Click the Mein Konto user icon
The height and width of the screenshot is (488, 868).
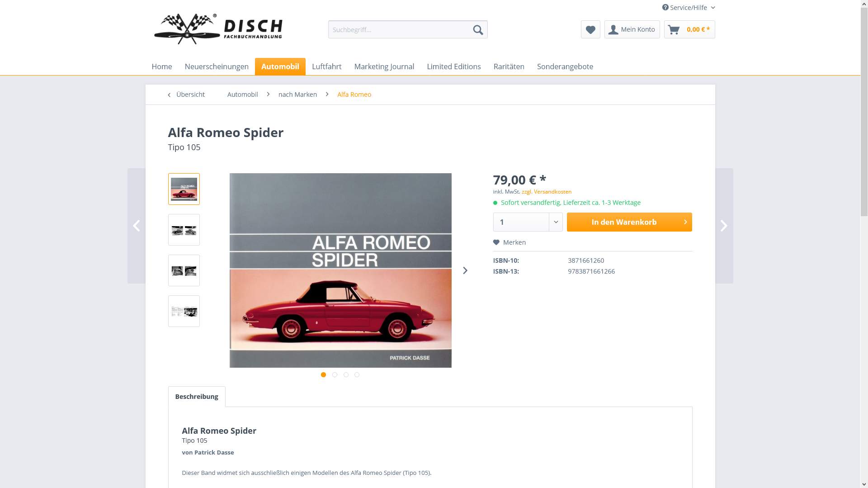pyautogui.click(x=613, y=29)
